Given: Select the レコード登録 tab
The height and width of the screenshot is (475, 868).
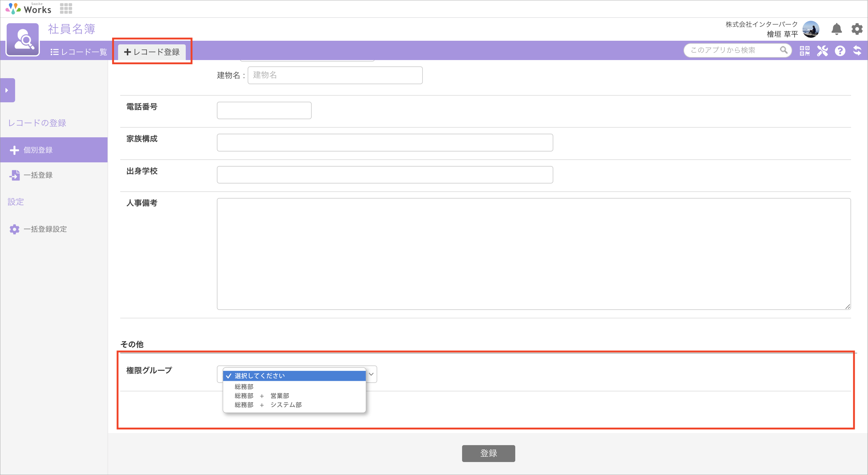Looking at the screenshot, I should coord(152,52).
